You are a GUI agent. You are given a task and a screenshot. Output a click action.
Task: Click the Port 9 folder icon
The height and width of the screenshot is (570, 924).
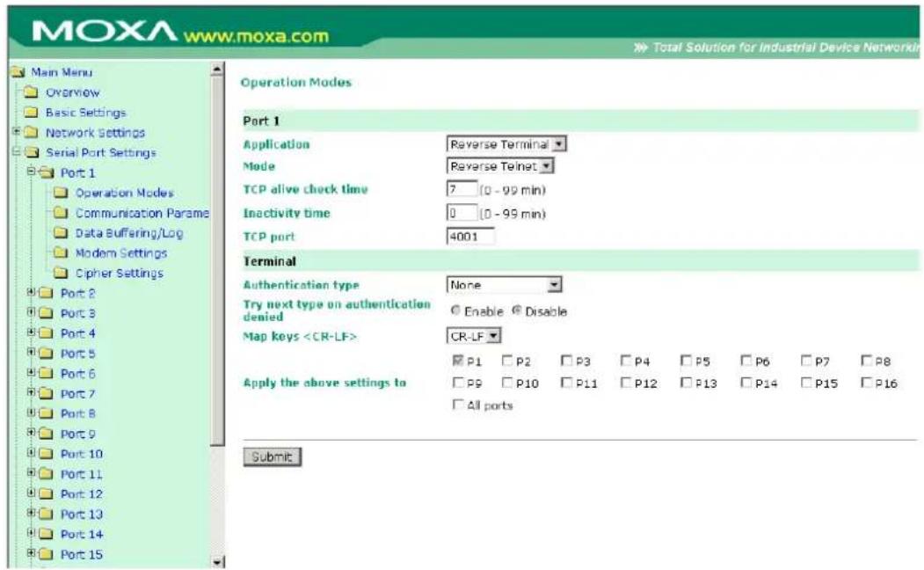pyautogui.click(x=46, y=434)
